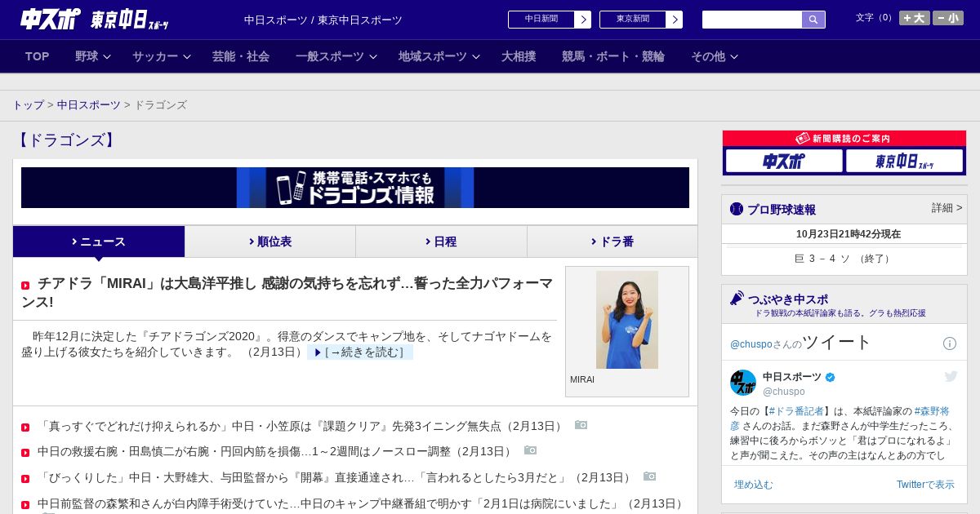Click the 巨 3-4 ソ score result

(x=844, y=259)
